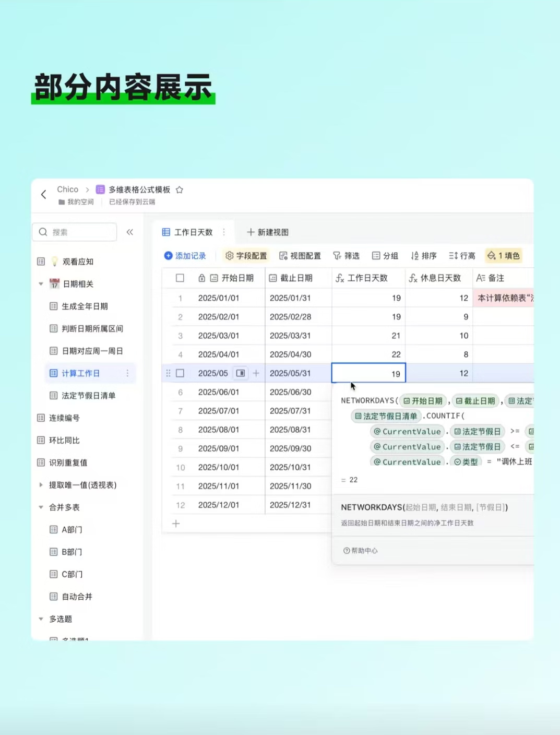Open 视图配置 view settings

(300, 256)
